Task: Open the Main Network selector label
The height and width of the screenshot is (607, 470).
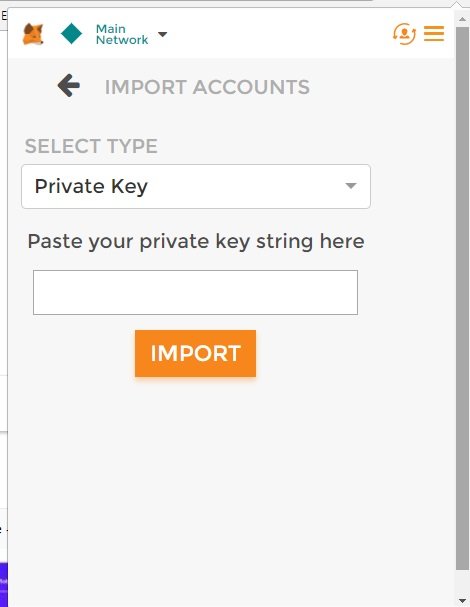Action: click(x=122, y=34)
